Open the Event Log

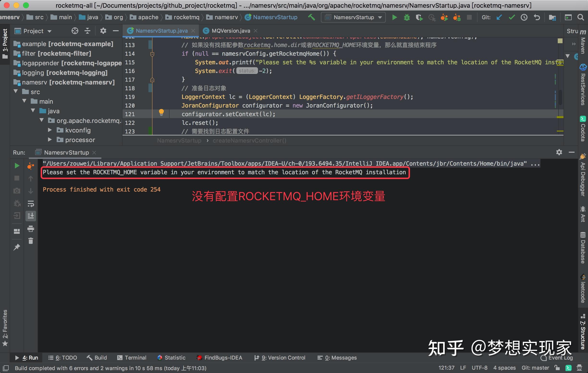[557, 358]
